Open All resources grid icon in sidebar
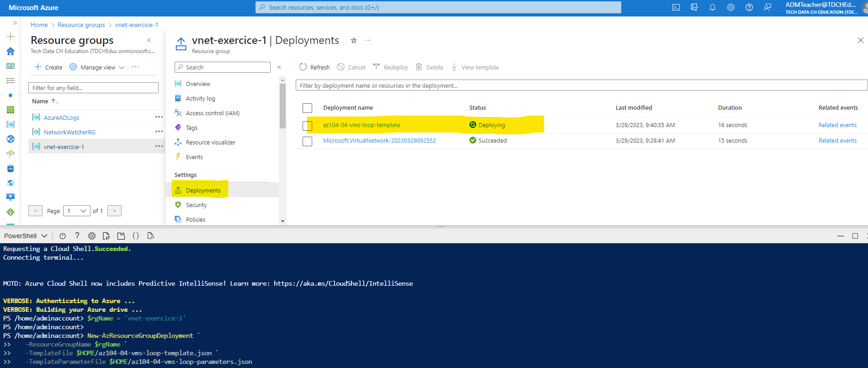 click(11, 110)
